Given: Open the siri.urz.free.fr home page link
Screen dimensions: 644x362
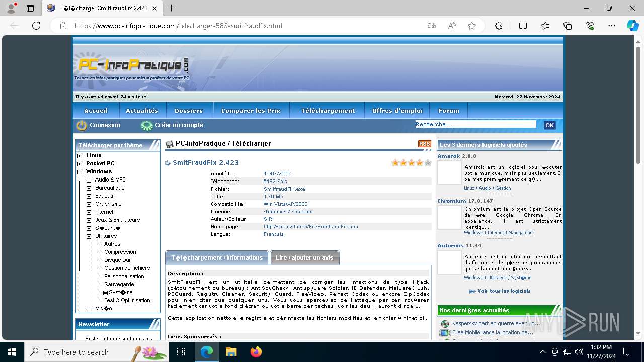Looking at the screenshot, I should pyautogui.click(x=311, y=227).
